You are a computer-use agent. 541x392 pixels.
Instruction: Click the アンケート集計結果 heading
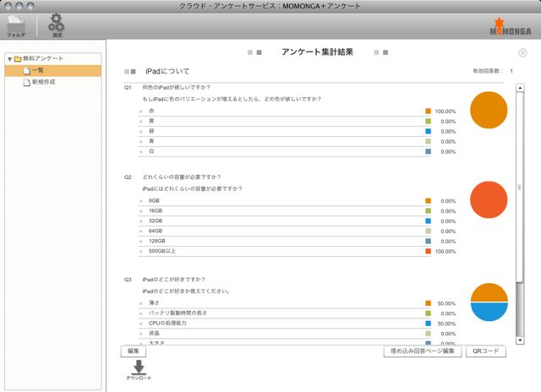318,52
